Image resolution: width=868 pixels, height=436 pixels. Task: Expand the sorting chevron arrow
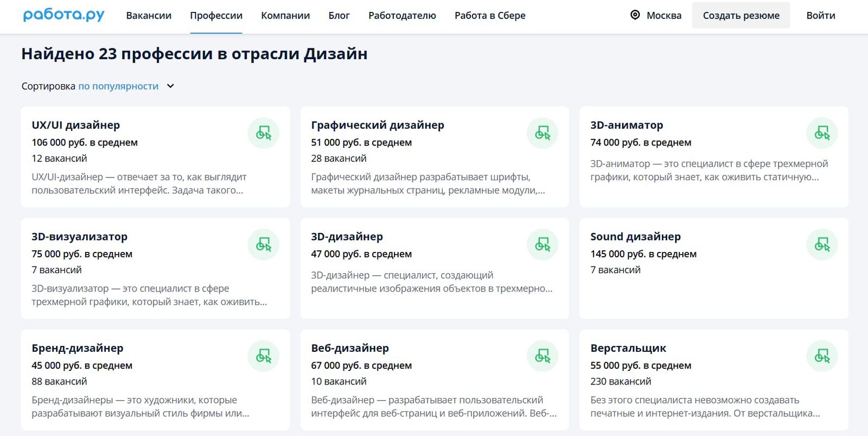pos(170,86)
